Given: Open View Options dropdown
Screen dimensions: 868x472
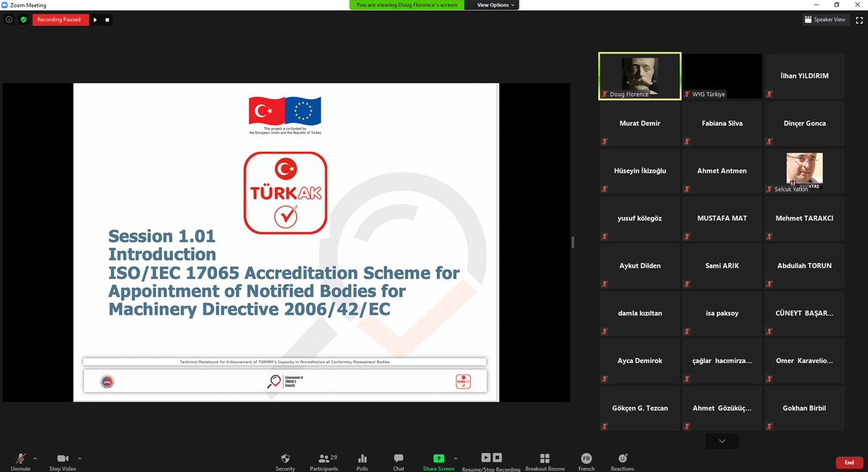Looking at the screenshot, I should coord(496,5).
